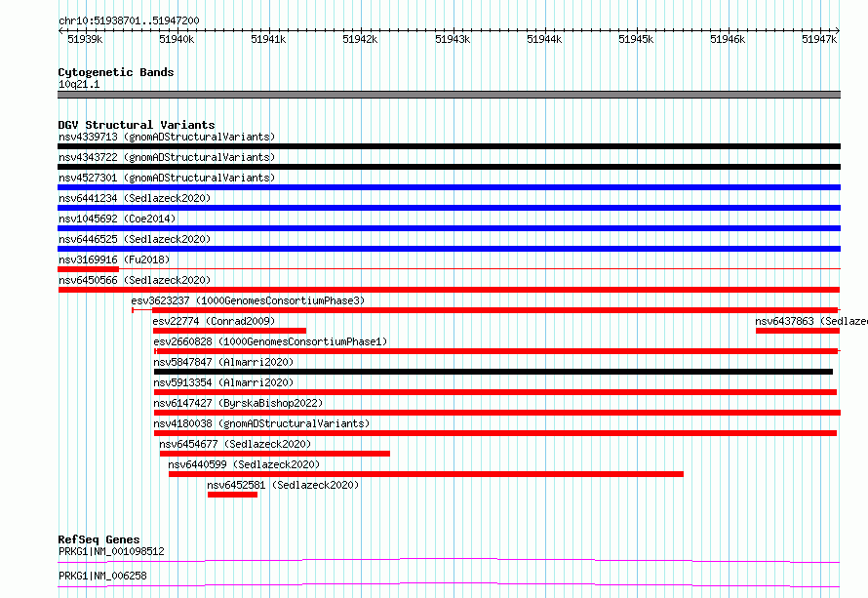This screenshot has width=868, height=598.
Task: Click the nsv5847847 Almarri2020 label
Action: (223, 362)
